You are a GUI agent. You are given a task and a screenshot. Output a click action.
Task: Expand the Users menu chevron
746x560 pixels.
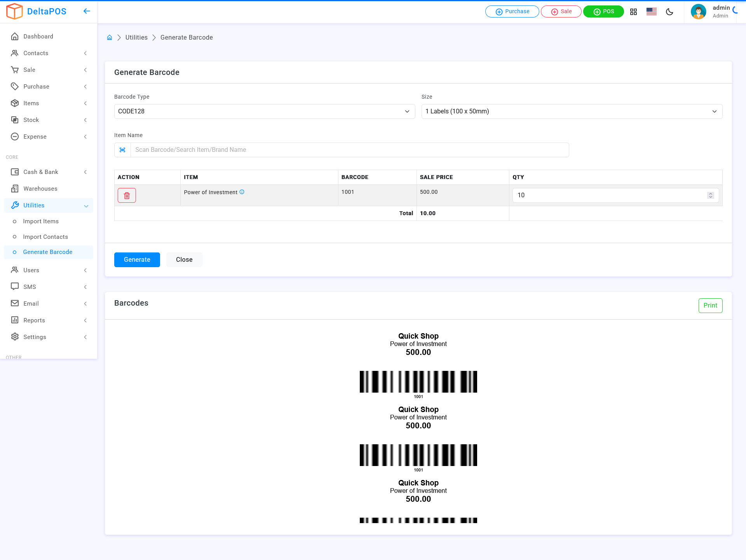point(85,270)
